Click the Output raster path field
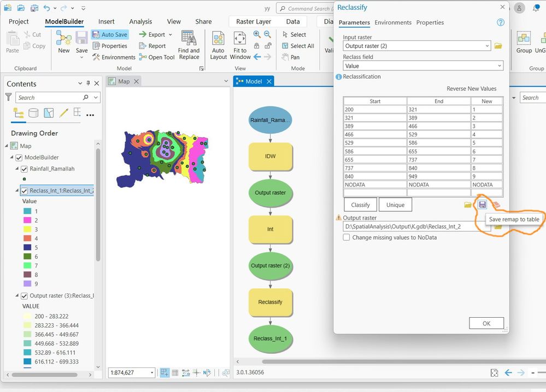The image size is (546, 392). pos(417,227)
